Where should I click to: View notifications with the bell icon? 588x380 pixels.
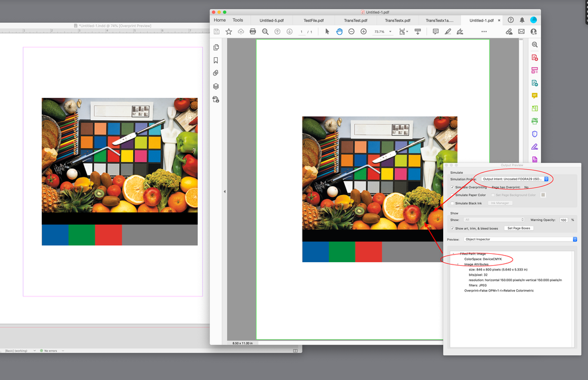522,20
